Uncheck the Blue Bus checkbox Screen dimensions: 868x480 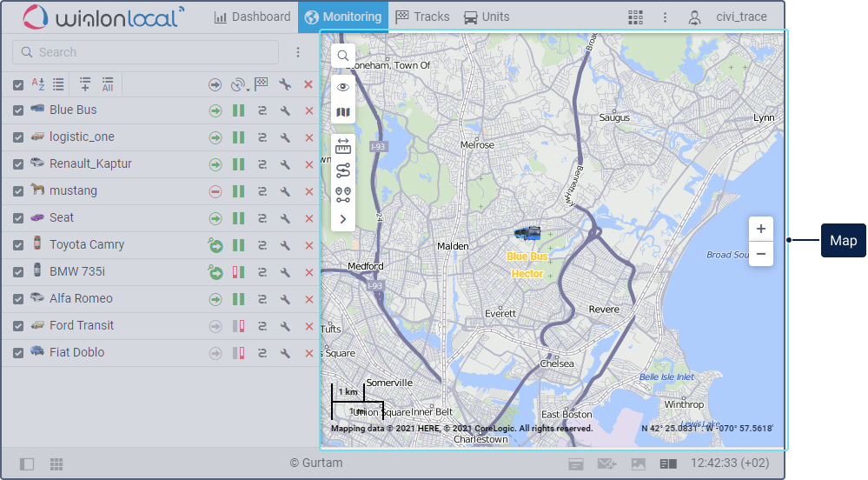18,110
